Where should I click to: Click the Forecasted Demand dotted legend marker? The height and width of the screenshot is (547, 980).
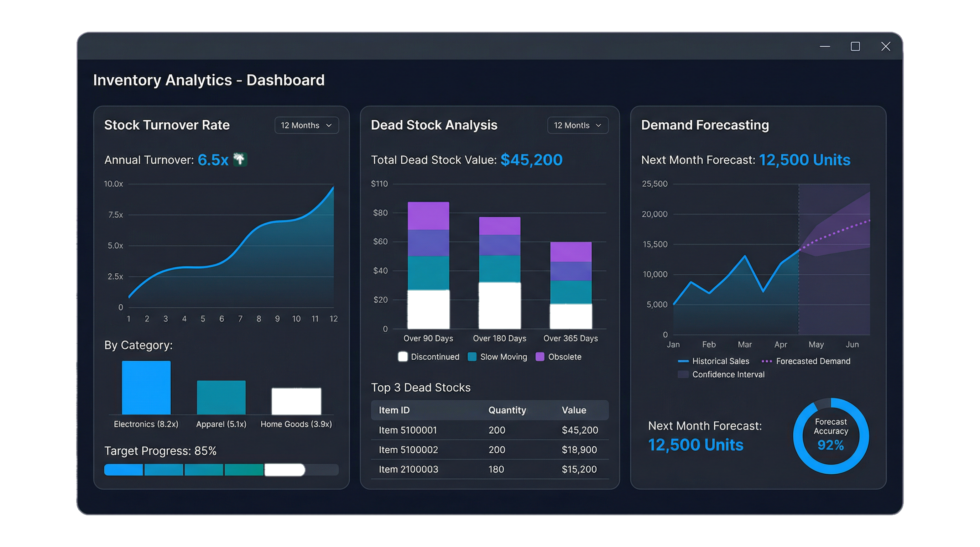pos(766,361)
